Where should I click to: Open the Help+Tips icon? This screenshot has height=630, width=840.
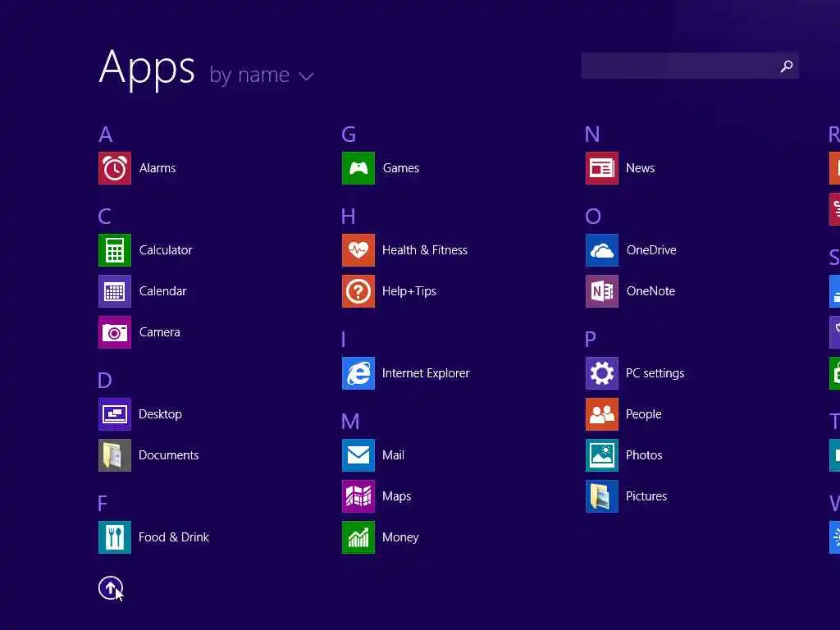point(358,291)
